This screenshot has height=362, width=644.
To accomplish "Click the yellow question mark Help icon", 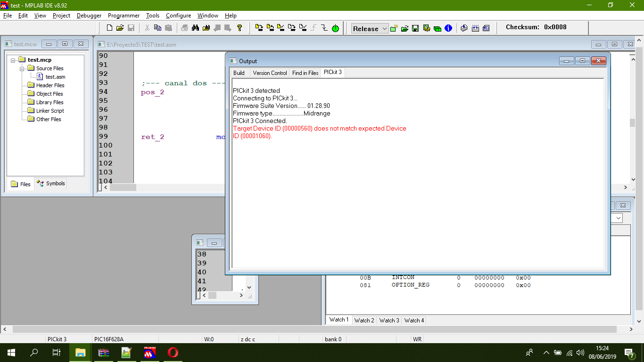I will click(x=239, y=28).
